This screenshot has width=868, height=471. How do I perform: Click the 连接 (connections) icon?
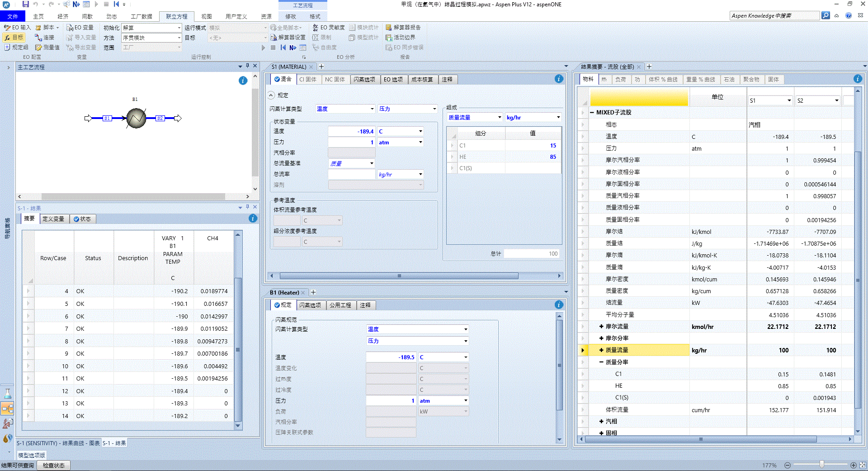[x=44, y=38]
